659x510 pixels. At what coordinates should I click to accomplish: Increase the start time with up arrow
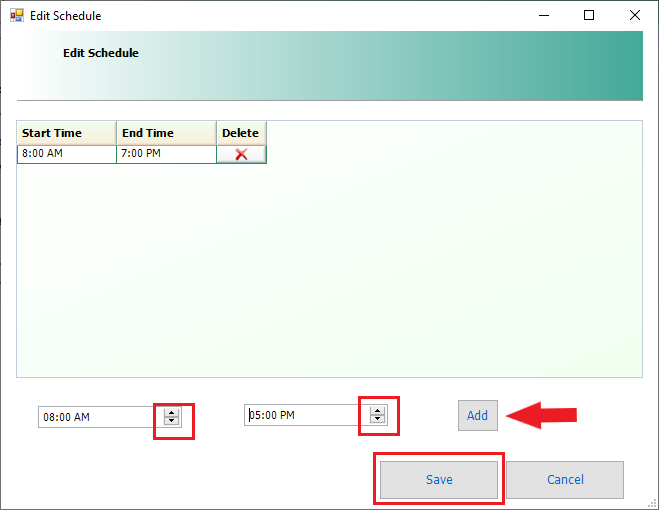tap(171, 413)
